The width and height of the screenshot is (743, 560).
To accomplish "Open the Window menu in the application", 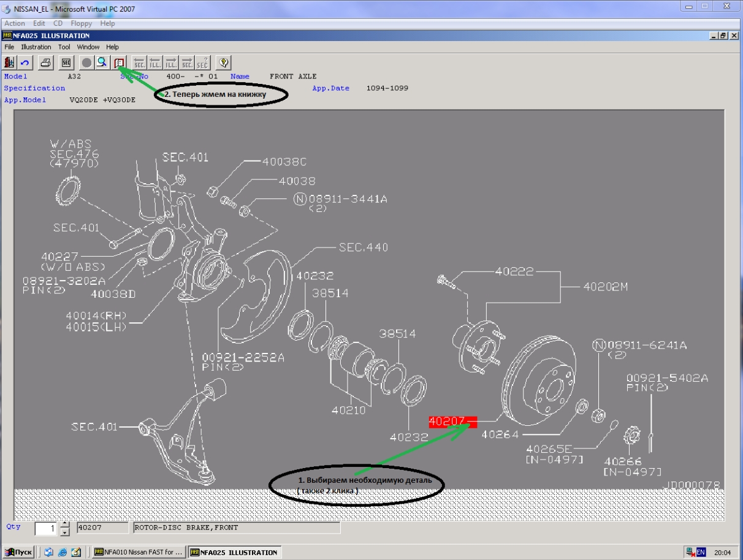I will (88, 47).
